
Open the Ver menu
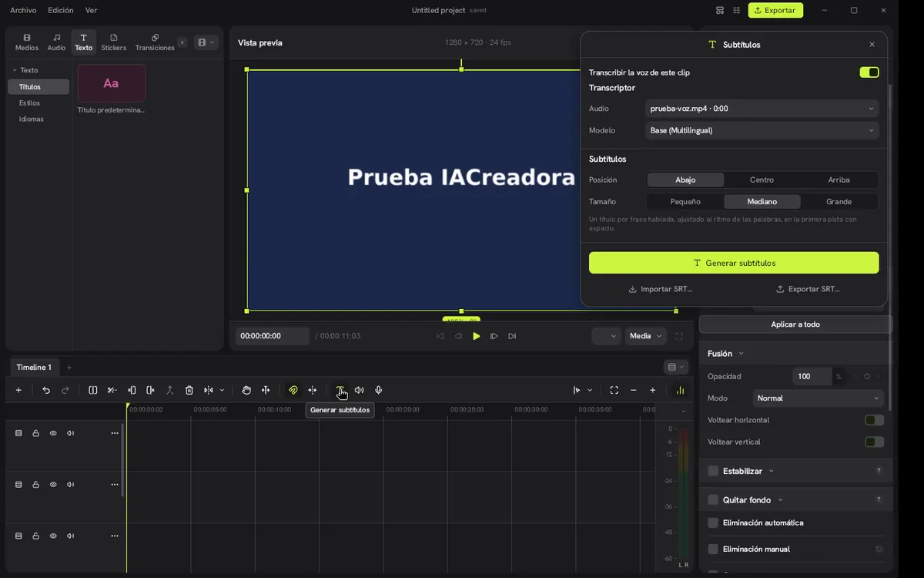[92, 10]
